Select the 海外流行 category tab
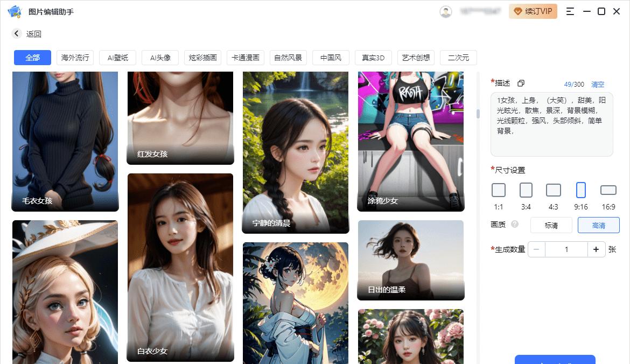The height and width of the screenshot is (364, 630). [75, 58]
